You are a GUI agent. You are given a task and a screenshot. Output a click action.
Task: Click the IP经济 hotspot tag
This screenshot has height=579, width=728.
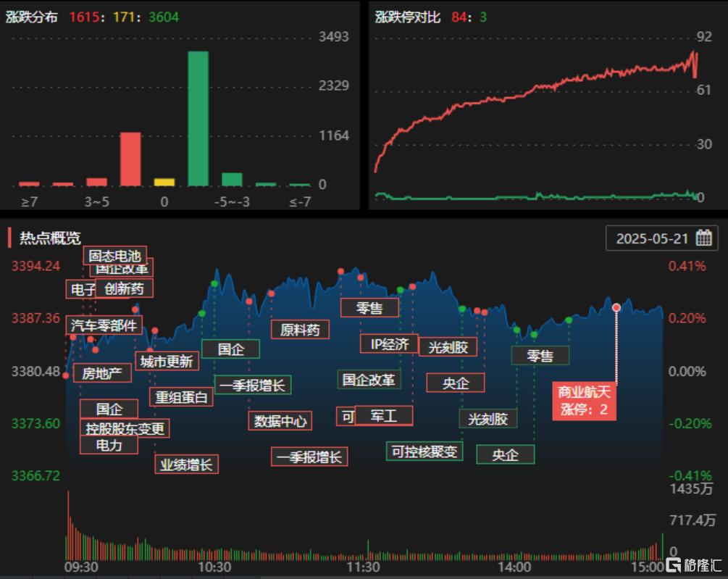point(389,343)
